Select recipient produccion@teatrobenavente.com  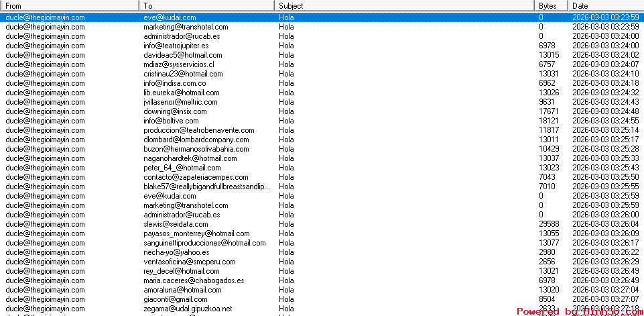[x=199, y=130]
